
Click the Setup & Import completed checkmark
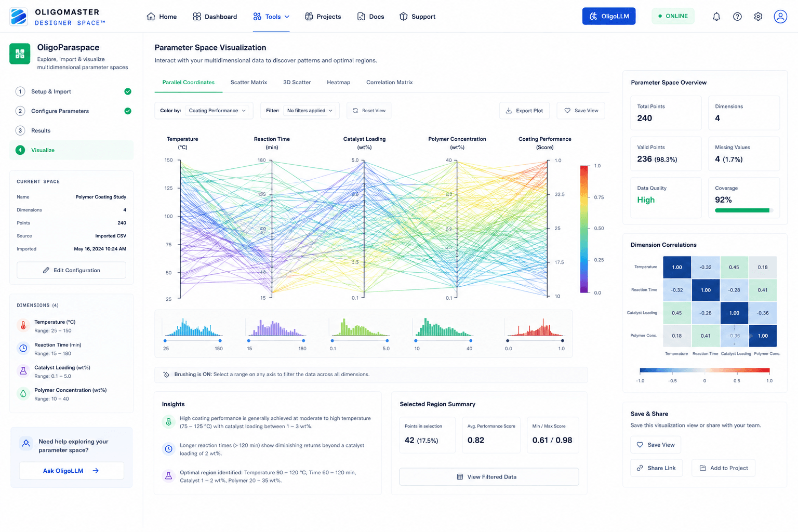click(128, 91)
